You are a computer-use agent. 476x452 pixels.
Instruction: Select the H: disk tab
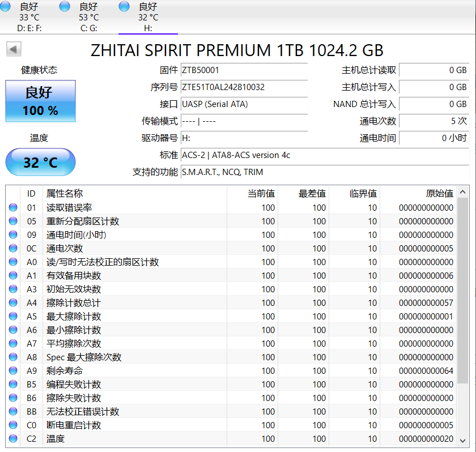pyautogui.click(x=148, y=17)
